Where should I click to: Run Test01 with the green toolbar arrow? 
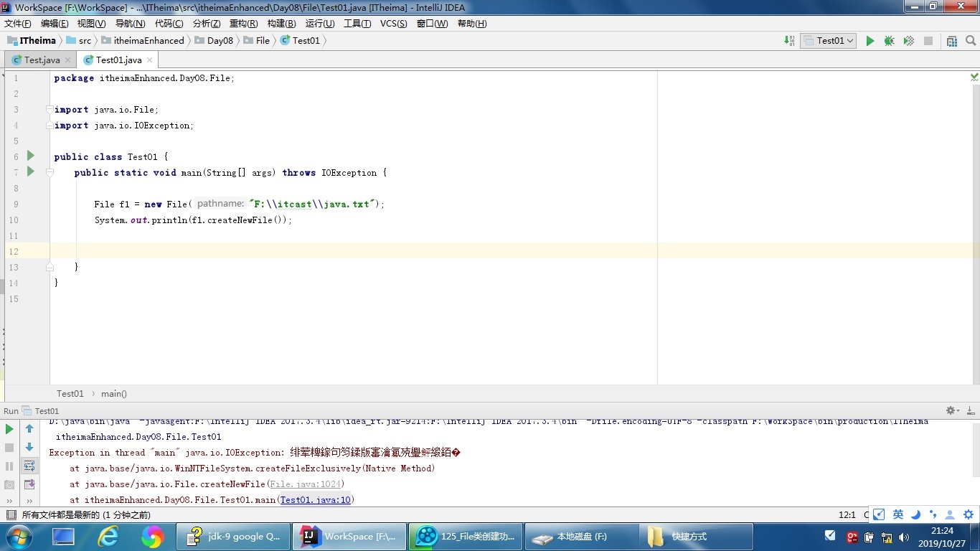click(870, 41)
